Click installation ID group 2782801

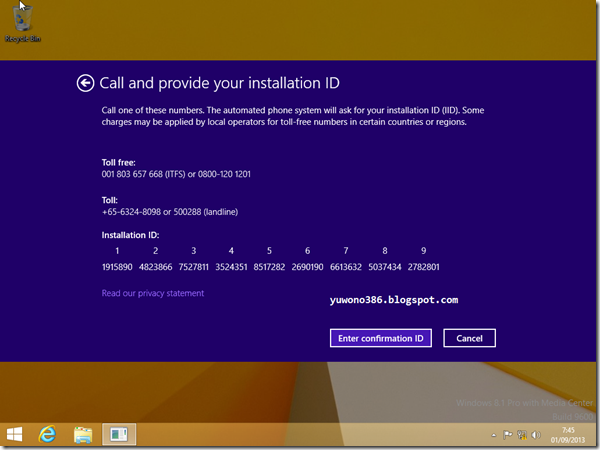(x=424, y=267)
